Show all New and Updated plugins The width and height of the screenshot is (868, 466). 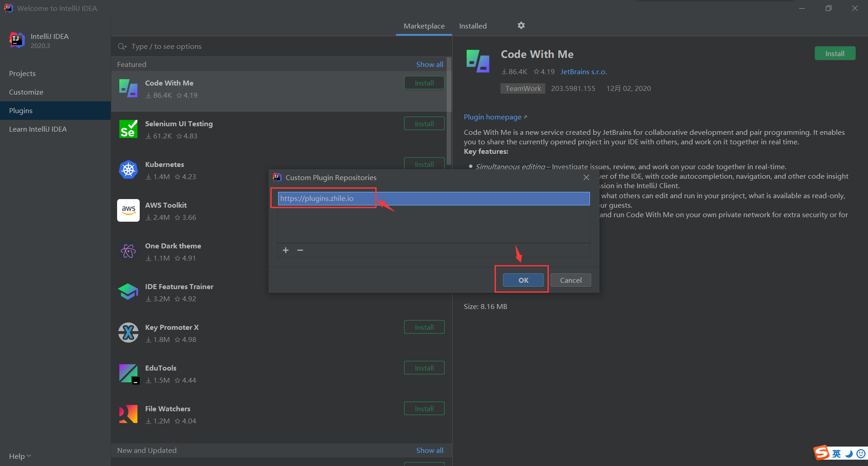tap(429, 450)
